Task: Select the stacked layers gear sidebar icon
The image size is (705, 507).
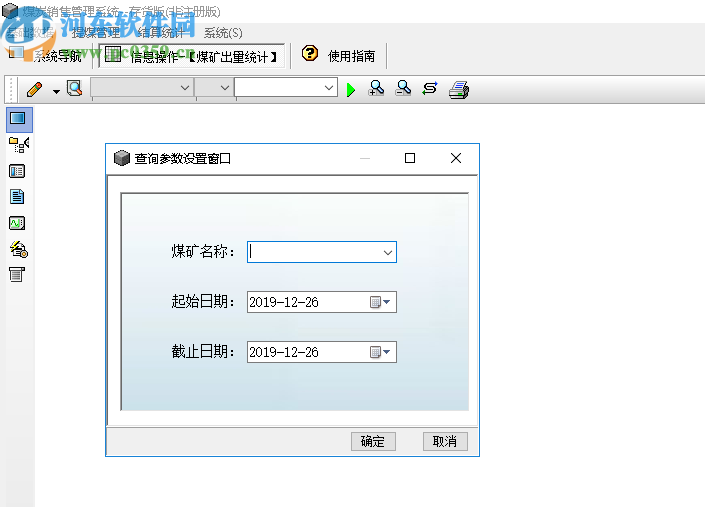Action: click(18, 249)
